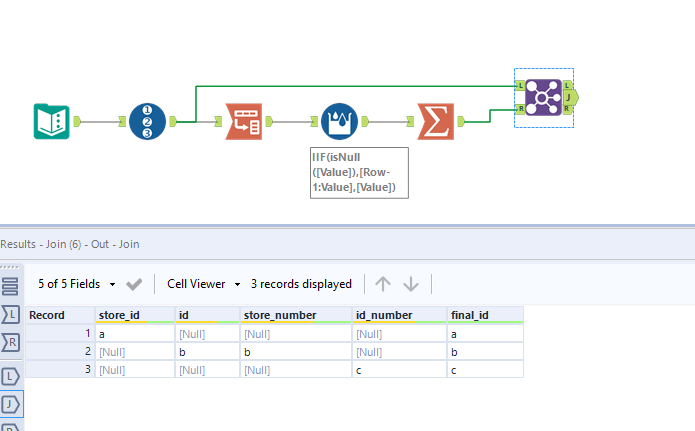This screenshot has width=695, height=431.
Task: Open the IIF isNull formula annotation
Action: pyautogui.click(x=359, y=173)
